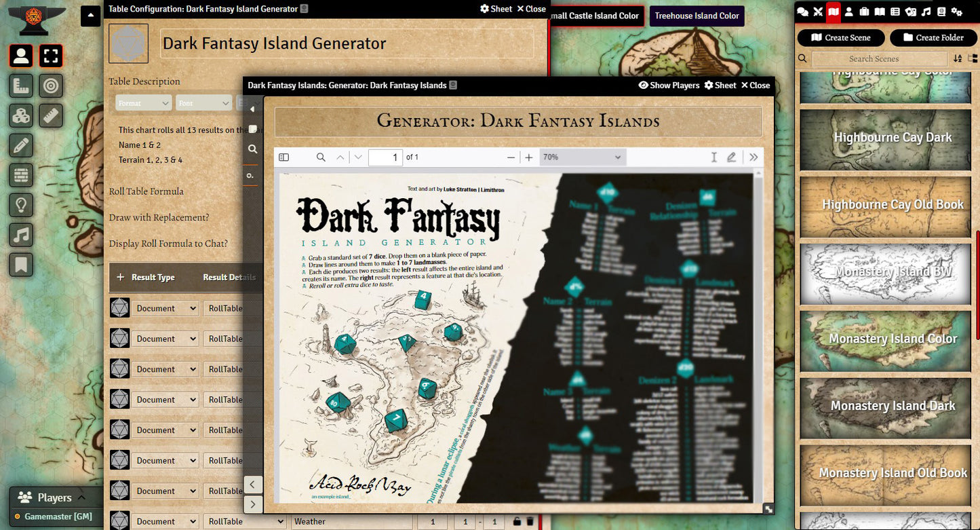Click the PDF viewer find magnifier icon
Viewport: 980px width, 530px height.
click(x=321, y=157)
